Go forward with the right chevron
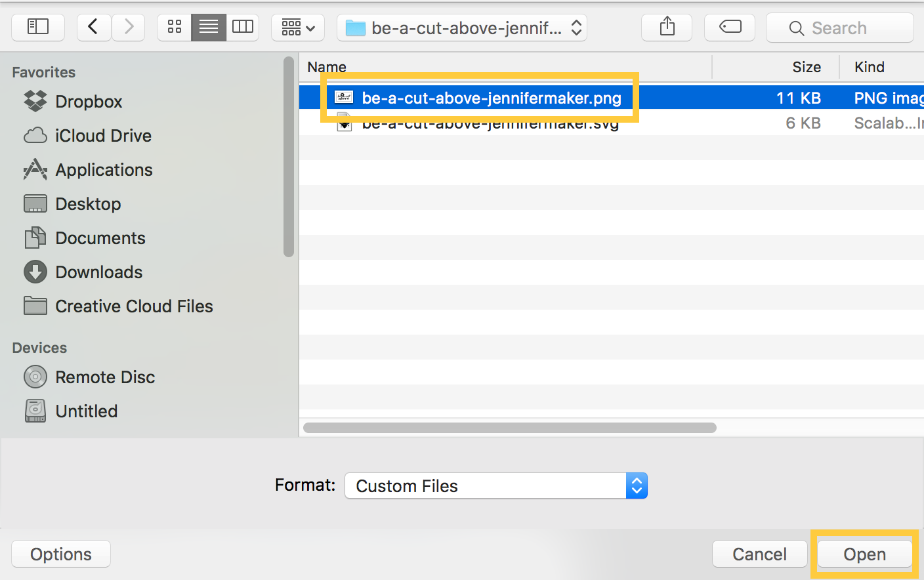The height and width of the screenshot is (580, 924). click(129, 28)
